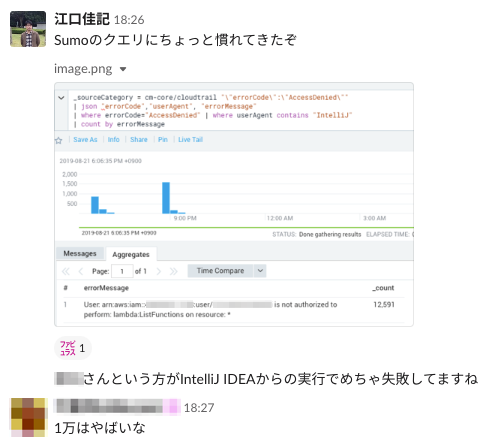The image size is (488, 441).
Task: Click the page number input field
Action: 122,271
